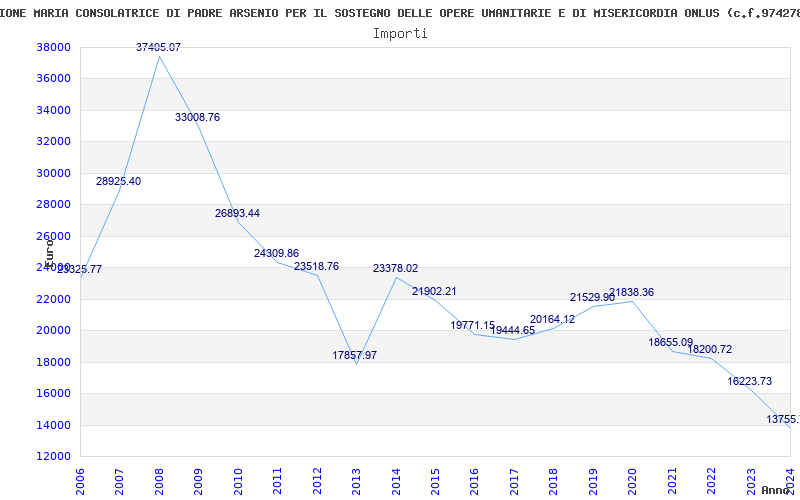This screenshot has width=800, height=500.
Task: Select the 20164.12 data label
Action: click(553, 319)
